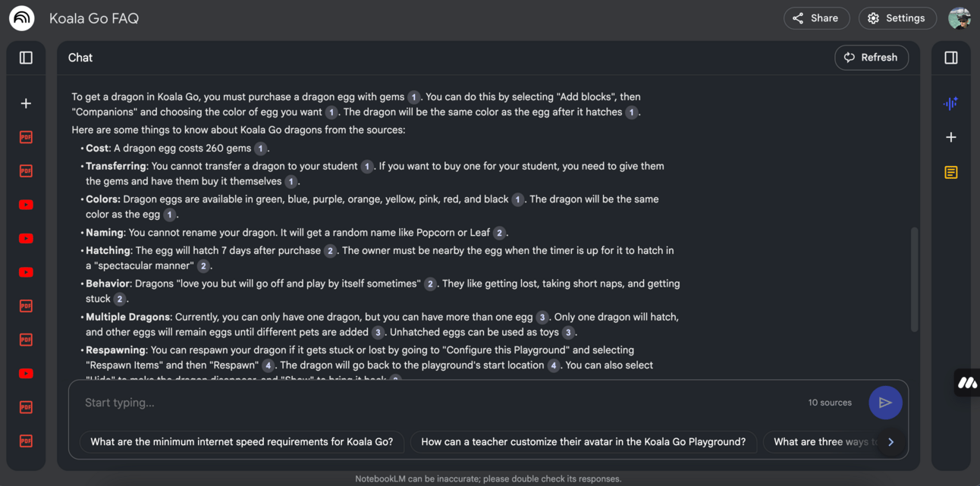Refresh the chat conversation
Screen dimensions: 980x486
[x=871, y=58]
